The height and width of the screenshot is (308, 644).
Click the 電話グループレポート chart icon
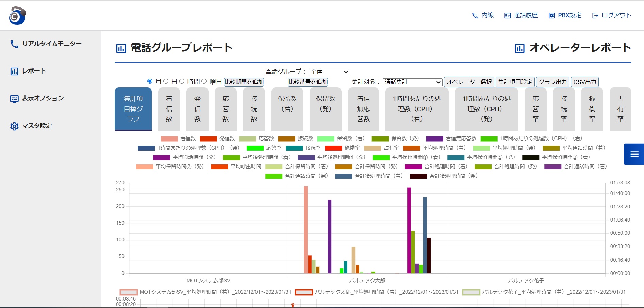(x=121, y=48)
